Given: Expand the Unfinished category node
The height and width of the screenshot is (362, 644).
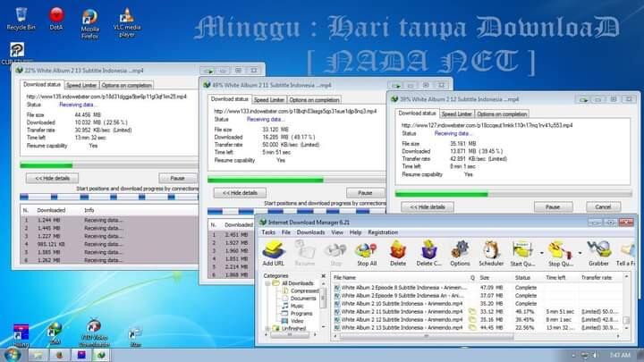Looking at the screenshot, I should coord(267,328).
